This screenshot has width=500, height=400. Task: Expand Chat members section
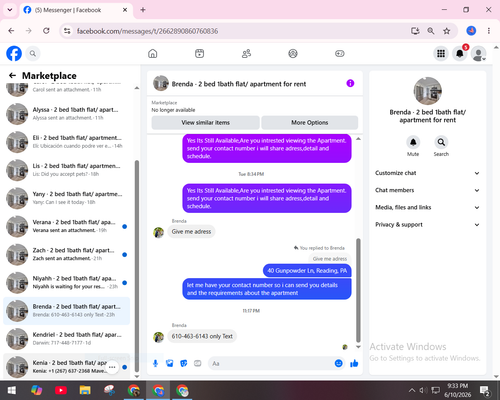click(427, 190)
